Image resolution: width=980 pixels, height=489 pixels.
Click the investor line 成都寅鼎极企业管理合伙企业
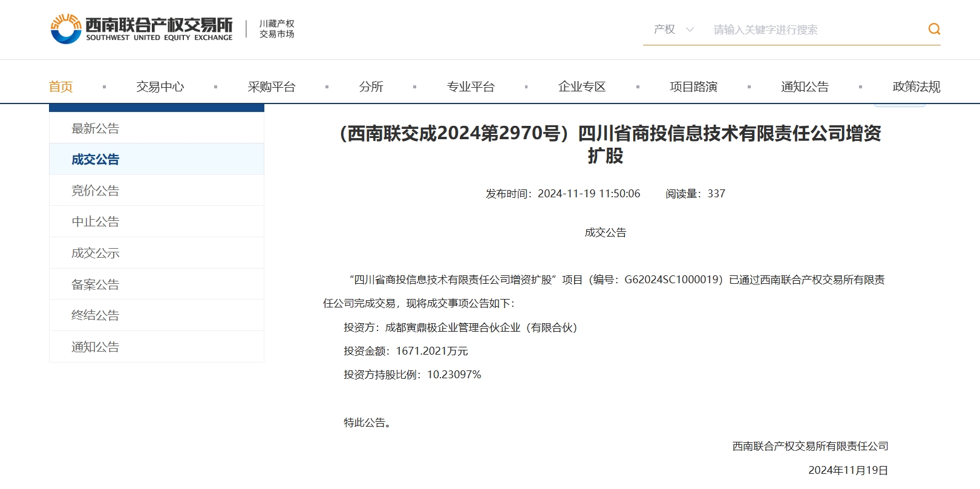click(x=461, y=327)
